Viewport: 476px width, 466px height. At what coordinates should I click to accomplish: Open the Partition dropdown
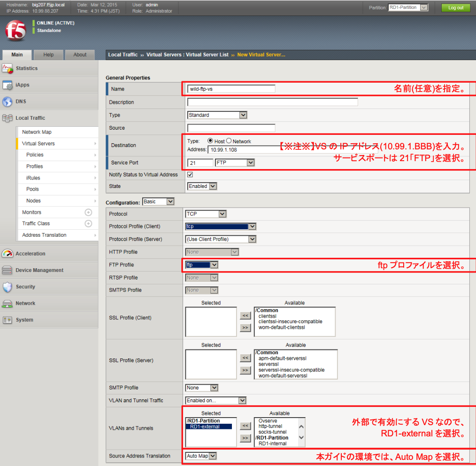click(408, 8)
